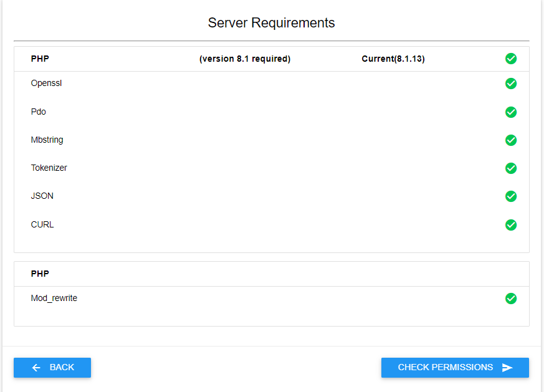Click the Tokenizer extension label

pyautogui.click(x=49, y=168)
